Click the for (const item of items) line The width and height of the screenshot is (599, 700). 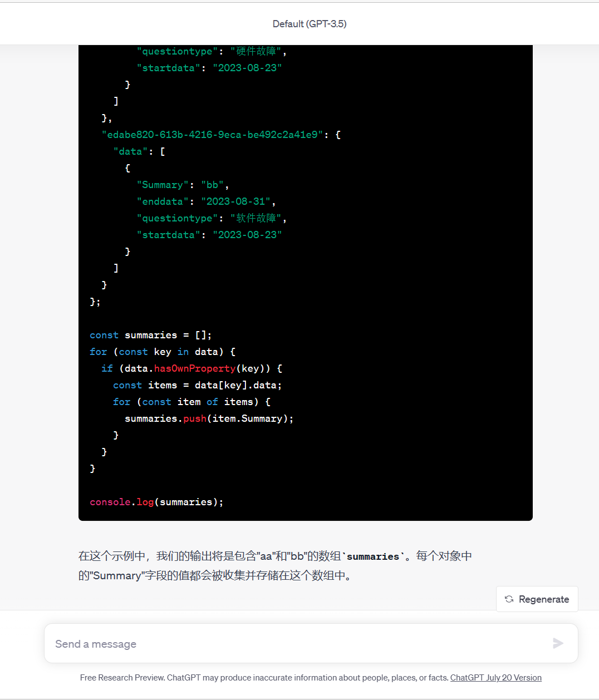tap(192, 402)
